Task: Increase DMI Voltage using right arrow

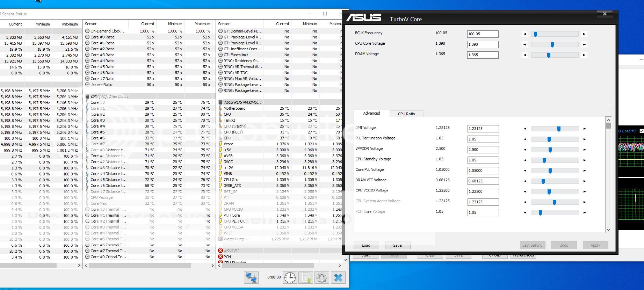Action: pos(585,129)
